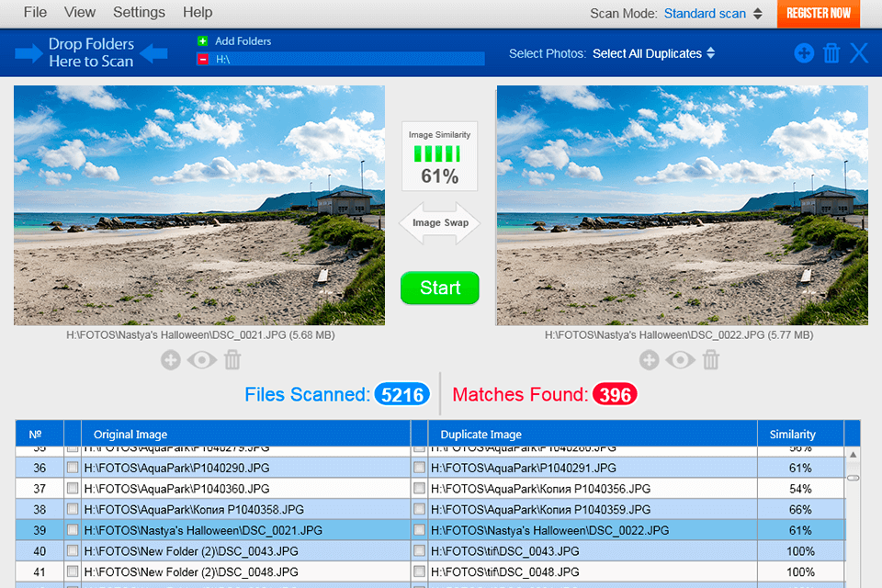Image resolution: width=882 pixels, height=588 pixels.
Task: Click the left preview image DSC_0021
Action: [199, 206]
